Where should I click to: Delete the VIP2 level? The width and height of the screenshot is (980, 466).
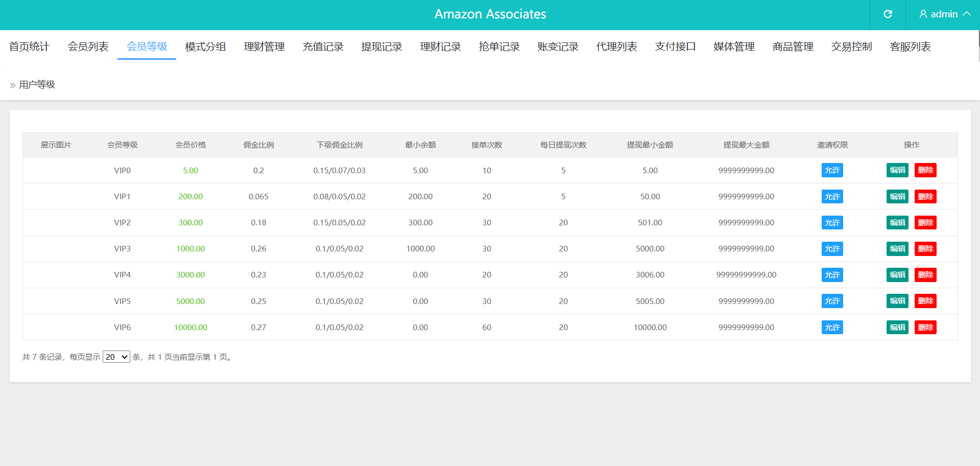pyautogui.click(x=925, y=222)
